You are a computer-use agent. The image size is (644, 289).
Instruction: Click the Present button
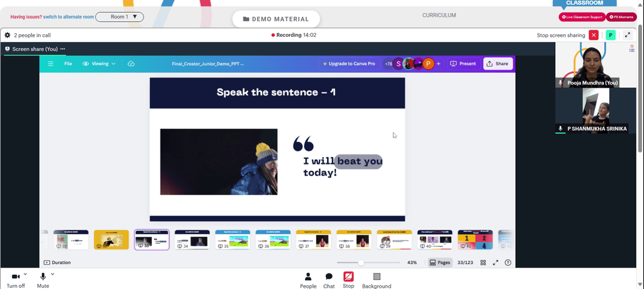coord(463,64)
